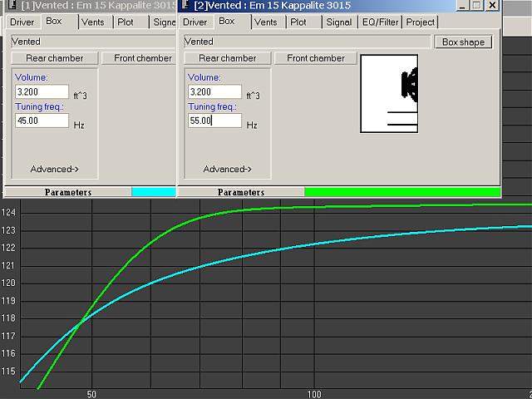The height and width of the screenshot is (399, 532).
Task: Click the green Parameters color bar
Action: [402, 192]
